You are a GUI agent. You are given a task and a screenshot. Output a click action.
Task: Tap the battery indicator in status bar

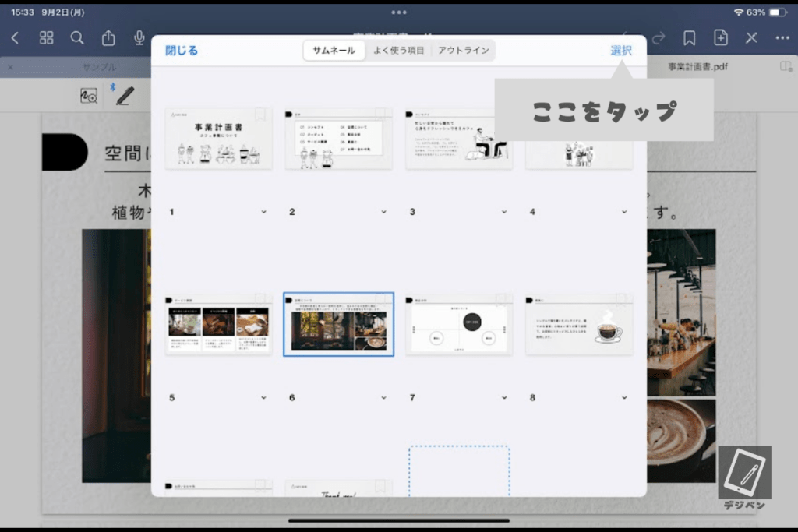(777, 12)
